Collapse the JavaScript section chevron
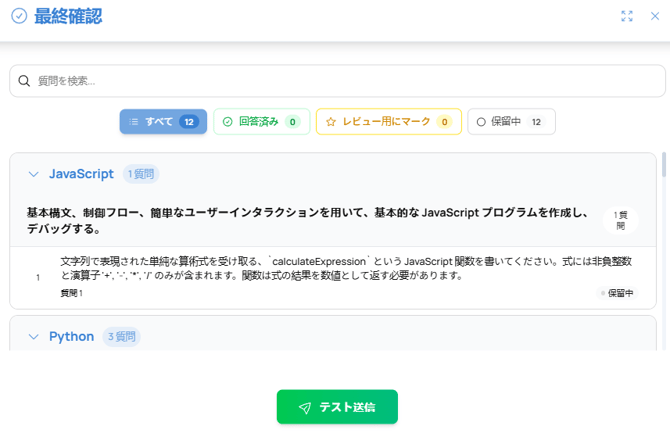 coord(34,174)
